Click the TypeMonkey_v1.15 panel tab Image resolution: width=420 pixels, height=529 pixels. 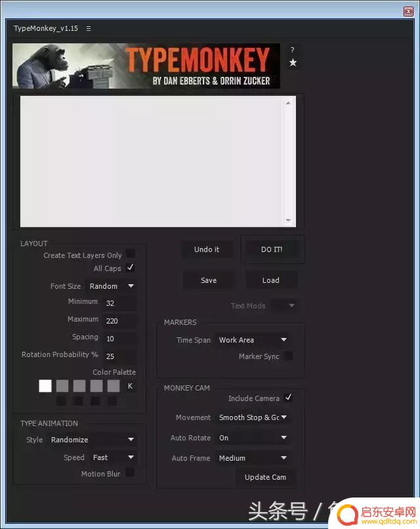(x=46, y=28)
